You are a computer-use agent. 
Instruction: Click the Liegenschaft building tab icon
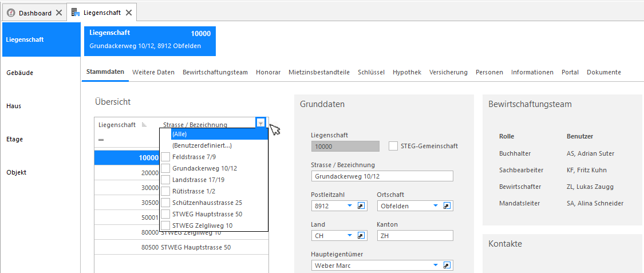pyautogui.click(x=76, y=13)
